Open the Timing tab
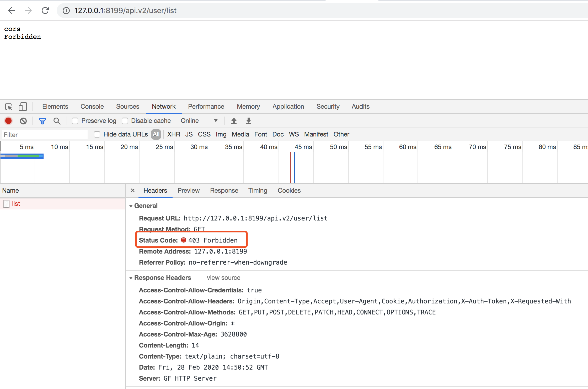 258,191
